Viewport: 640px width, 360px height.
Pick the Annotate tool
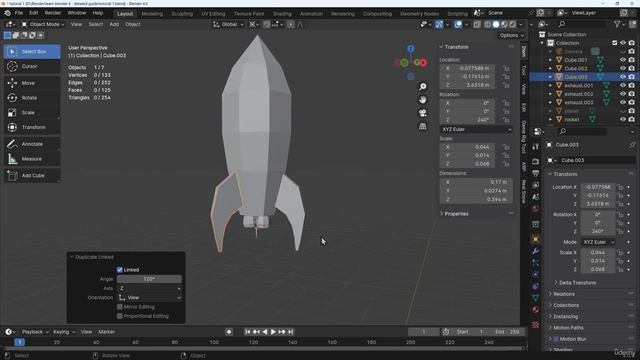coord(32,144)
